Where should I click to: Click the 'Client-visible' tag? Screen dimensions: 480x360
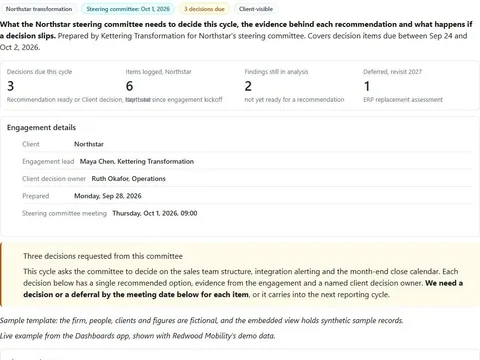pyautogui.click(x=256, y=9)
